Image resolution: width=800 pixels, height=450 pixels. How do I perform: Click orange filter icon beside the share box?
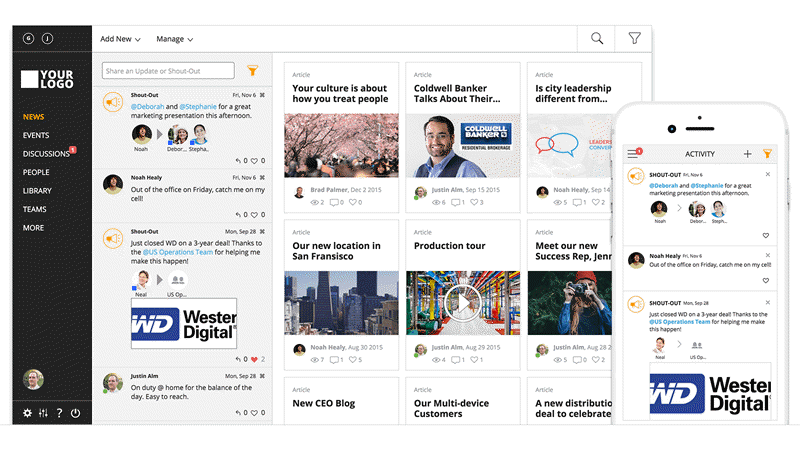click(x=252, y=71)
